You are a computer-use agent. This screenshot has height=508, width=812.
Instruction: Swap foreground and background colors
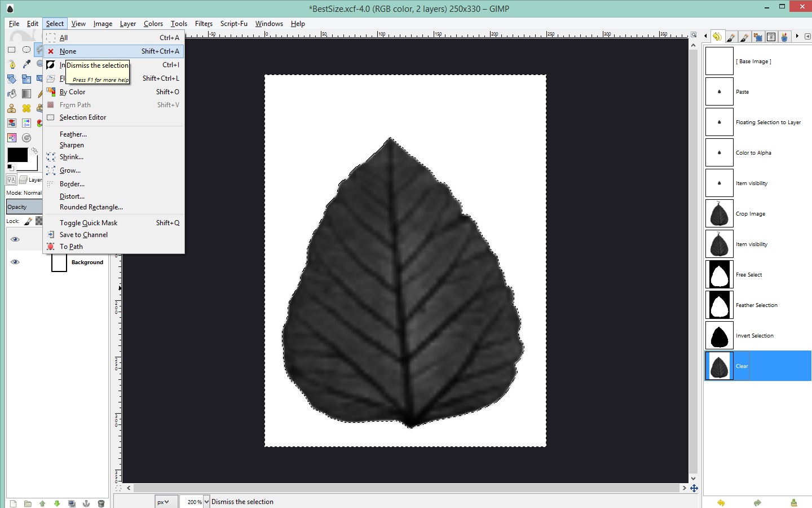[34, 151]
